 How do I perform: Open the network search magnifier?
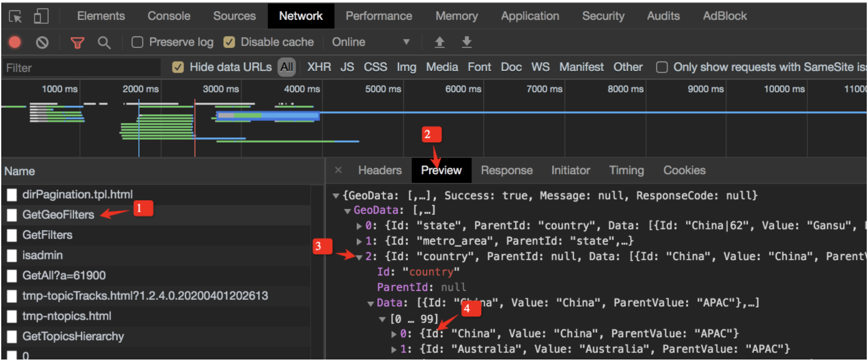(104, 42)
